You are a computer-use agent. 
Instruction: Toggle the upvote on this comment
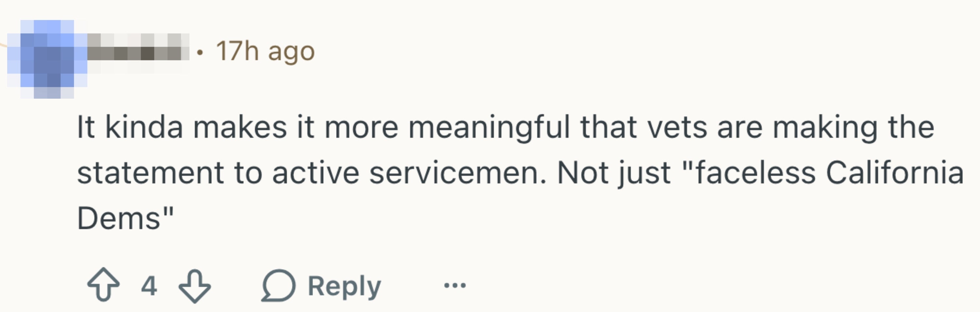tap(104, 285)
